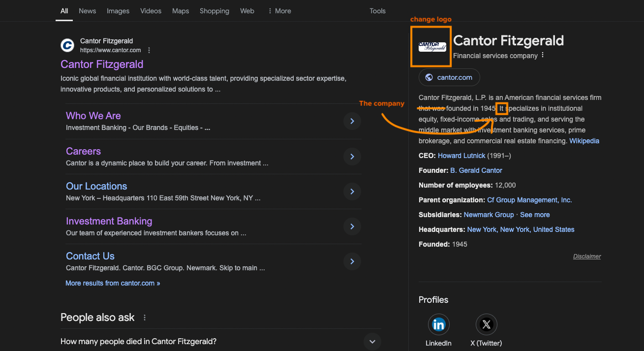Open the B. Gerald Cantor founder link
The image size is (644, 351).
476,170
